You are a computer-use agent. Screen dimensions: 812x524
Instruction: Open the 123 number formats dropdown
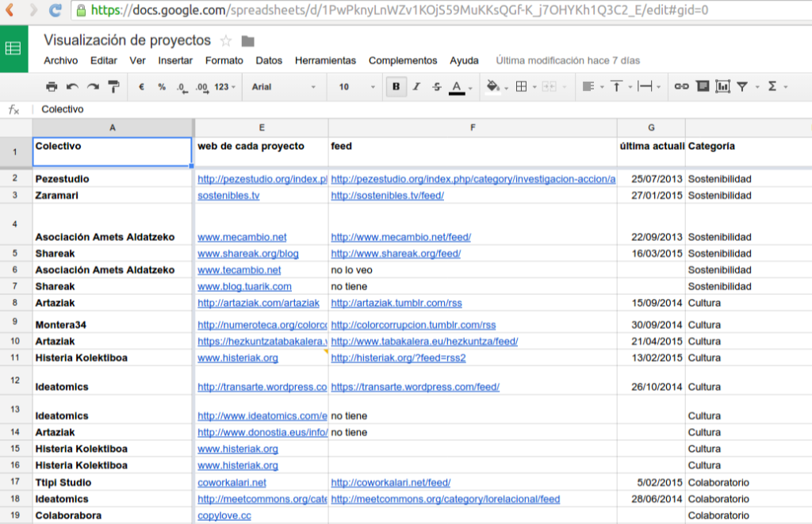pyautogui.click(x=224, y=87)
